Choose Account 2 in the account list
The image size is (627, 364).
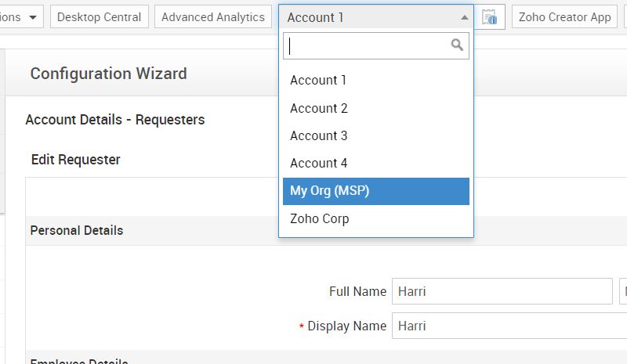point(319,108)
